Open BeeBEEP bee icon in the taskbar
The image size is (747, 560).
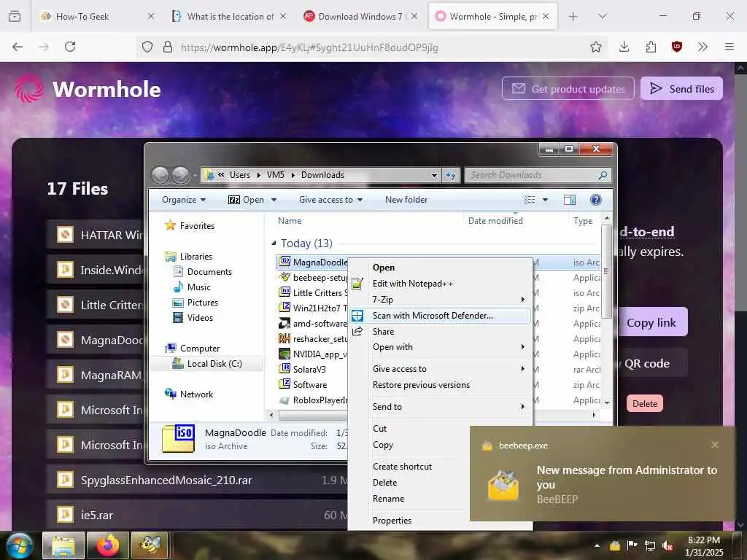click(150, 545)
